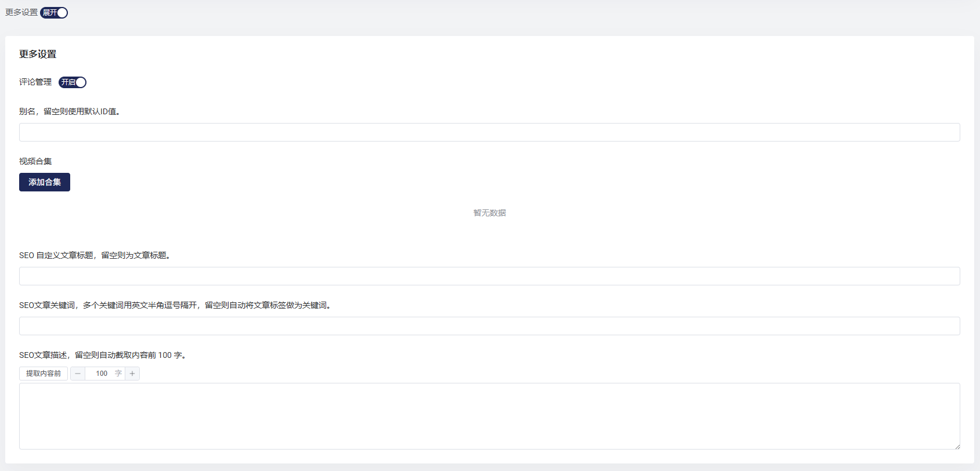Viewport: 980px width, 471px height.
Task: Click the 别名 alias input field
Action: [x=489, y=132]
